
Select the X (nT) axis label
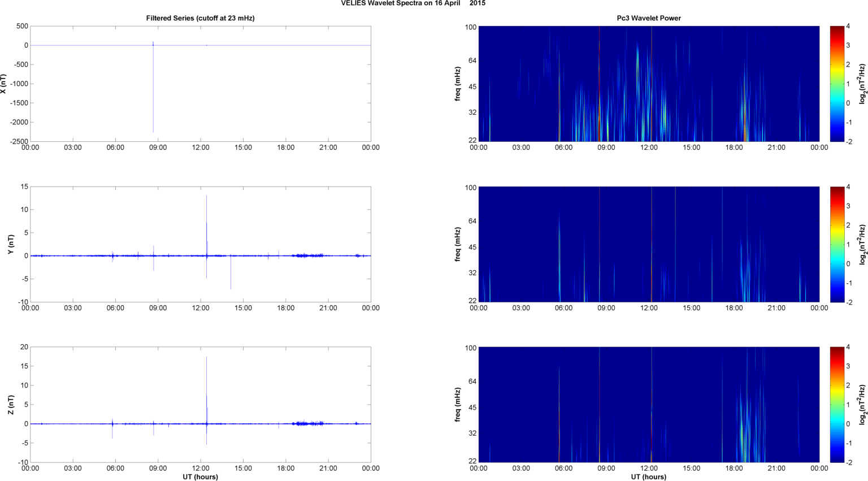point(3,84)
